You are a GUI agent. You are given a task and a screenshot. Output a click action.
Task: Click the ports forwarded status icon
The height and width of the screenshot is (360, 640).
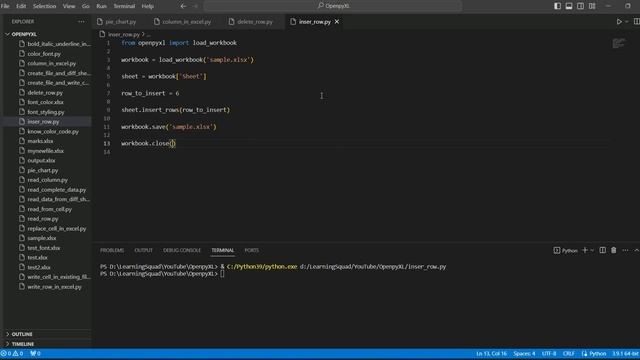tap(36, 353)
